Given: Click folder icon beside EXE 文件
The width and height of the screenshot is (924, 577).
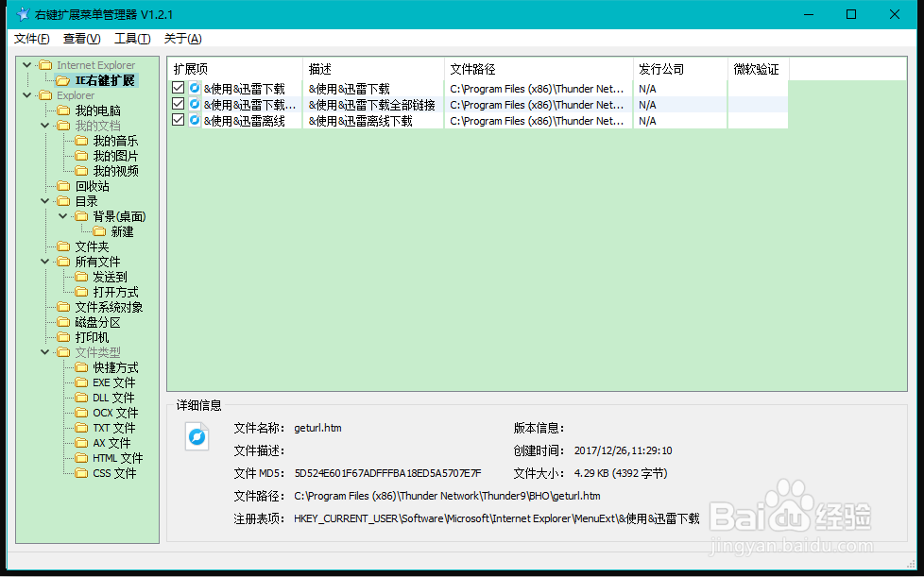Looking at the screenshot, I should tap(81, 382).
